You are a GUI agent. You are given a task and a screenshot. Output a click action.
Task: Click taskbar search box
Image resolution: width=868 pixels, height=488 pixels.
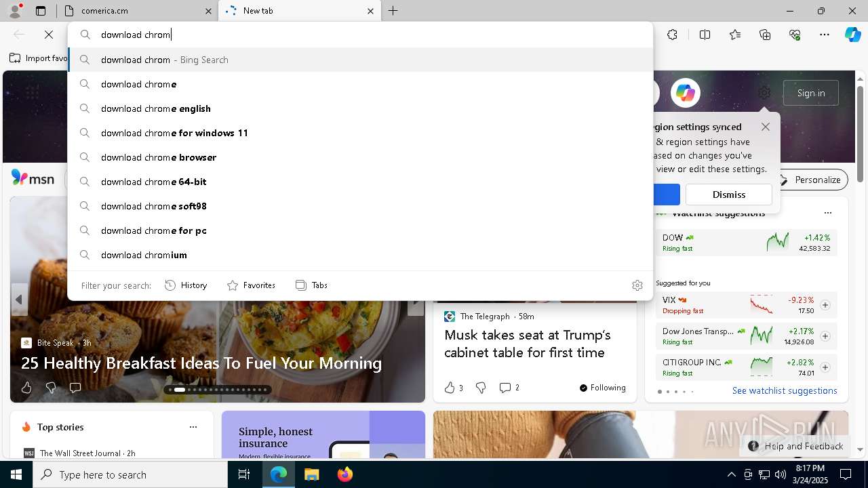point(130,474)
